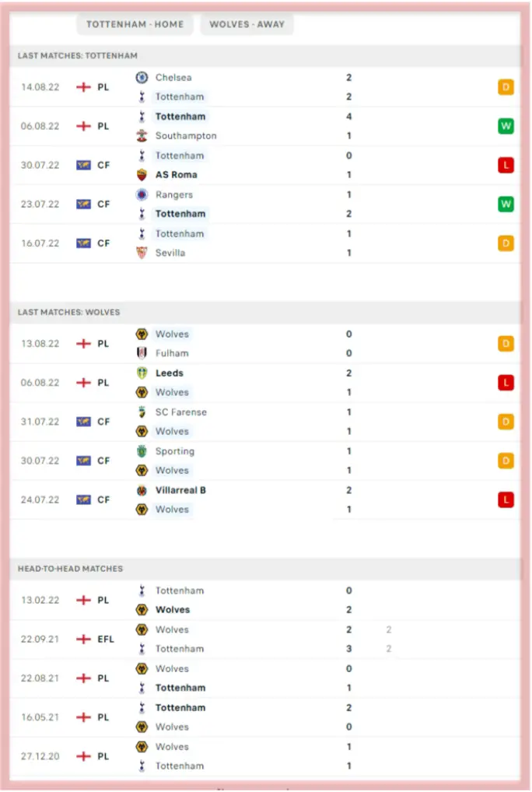532x792 pixels.
Task: Select the Wolves - Away tab
Action: pos(247,24)
